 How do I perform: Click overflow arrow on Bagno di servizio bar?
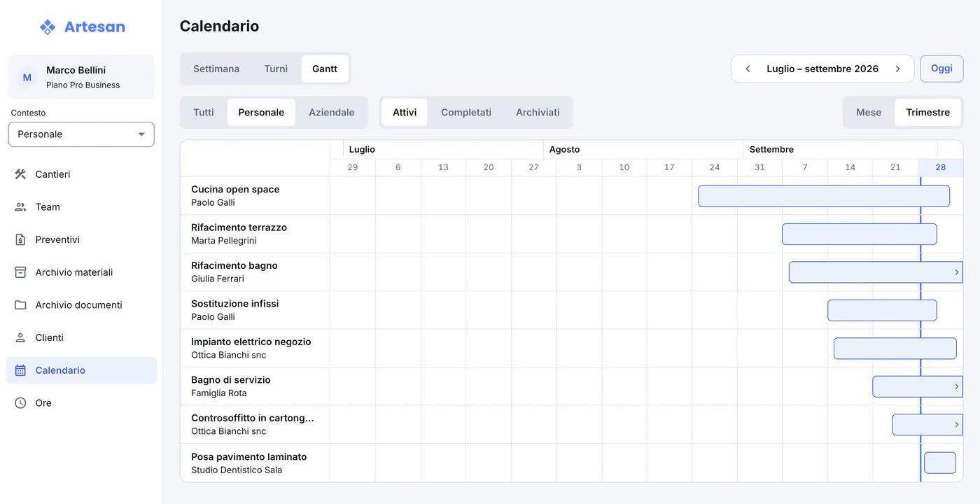click(957, 386)
